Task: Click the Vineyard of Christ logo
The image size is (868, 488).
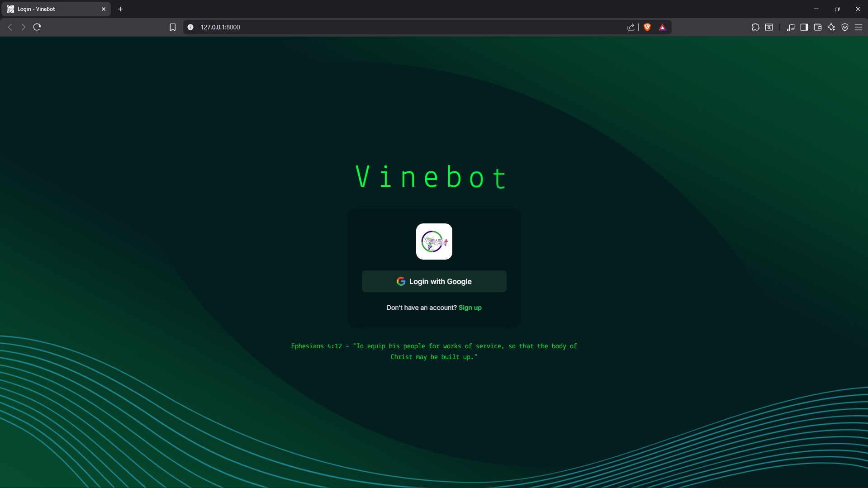Action: click(434, 242)
